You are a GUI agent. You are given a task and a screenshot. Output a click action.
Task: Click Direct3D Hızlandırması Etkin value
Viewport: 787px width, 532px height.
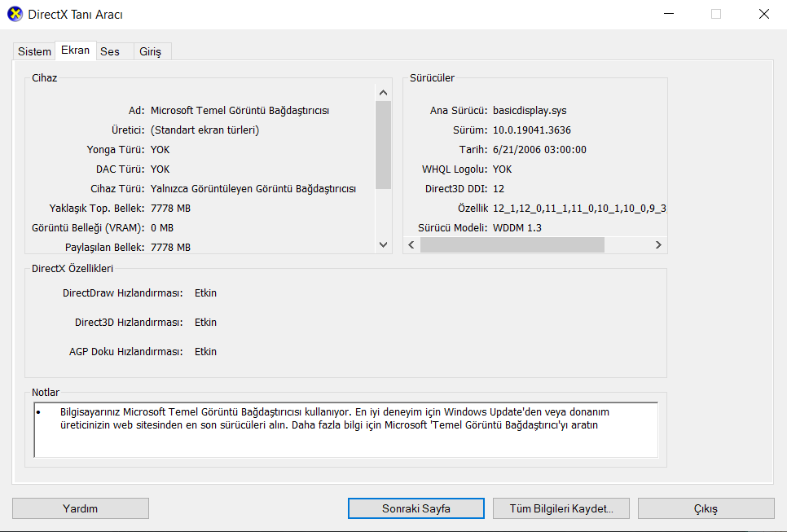(206, 322)
